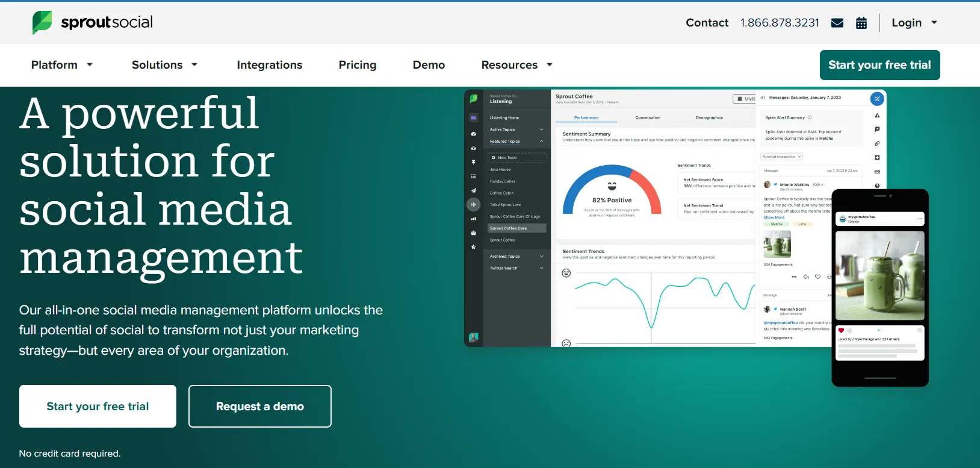Click the ellipsis icon under Minnie Watkins message

[x=794, y=277]
